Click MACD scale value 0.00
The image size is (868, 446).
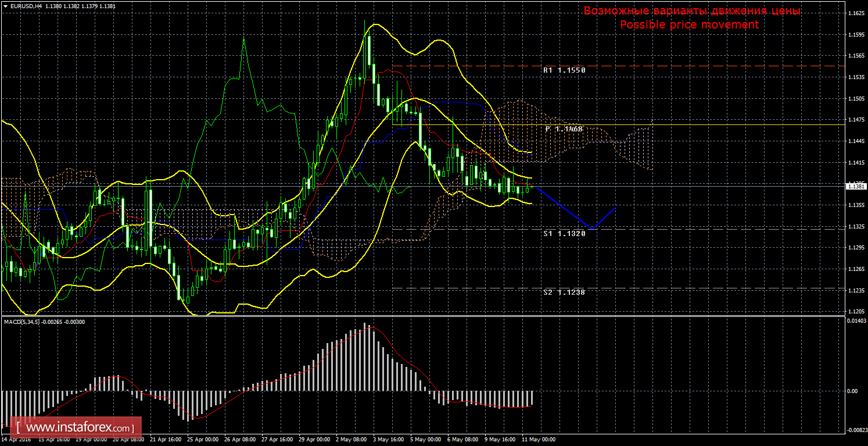(854, 391)
